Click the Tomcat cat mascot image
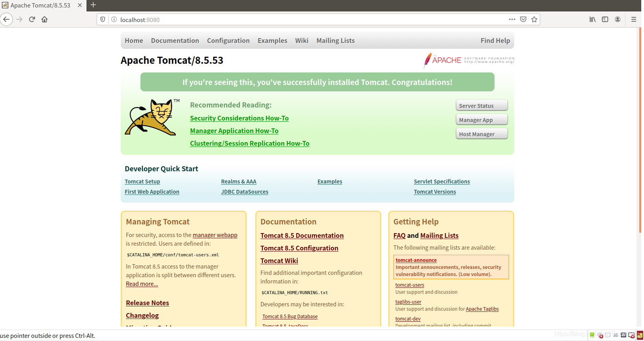644x341 pixels. pos(152,117)
